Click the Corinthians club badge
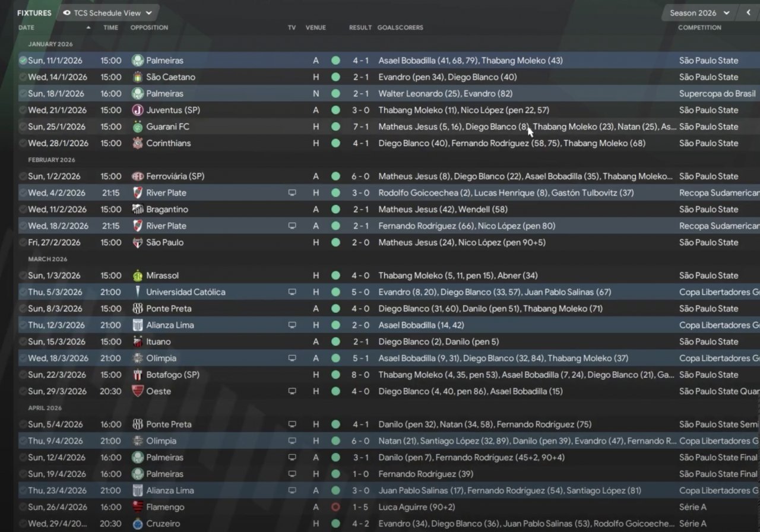 (x=137, y=144)
